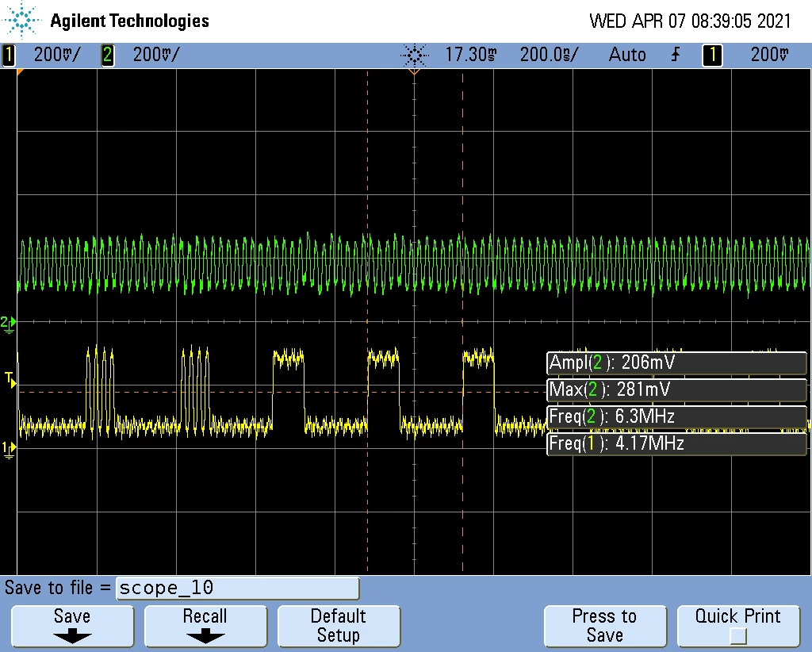Click the trigger source channel 1 badge
The width and height of the screenshot is (812, 652).
[712, 55]
